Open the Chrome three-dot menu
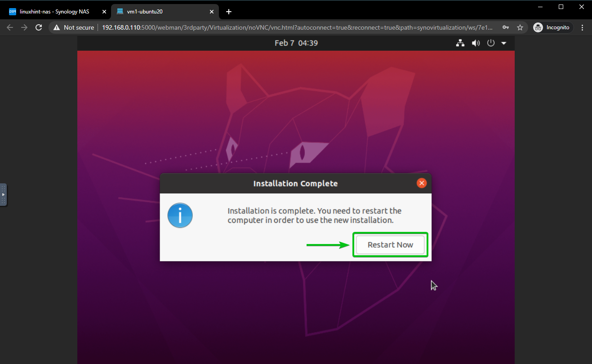Viewport: 592px width, 364px height. 582,27
